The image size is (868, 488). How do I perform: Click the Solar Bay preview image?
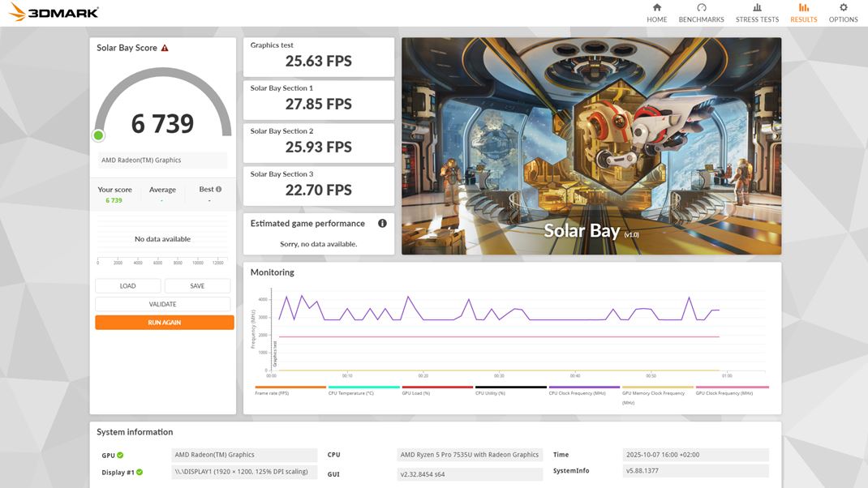click(x=591, y=144)
